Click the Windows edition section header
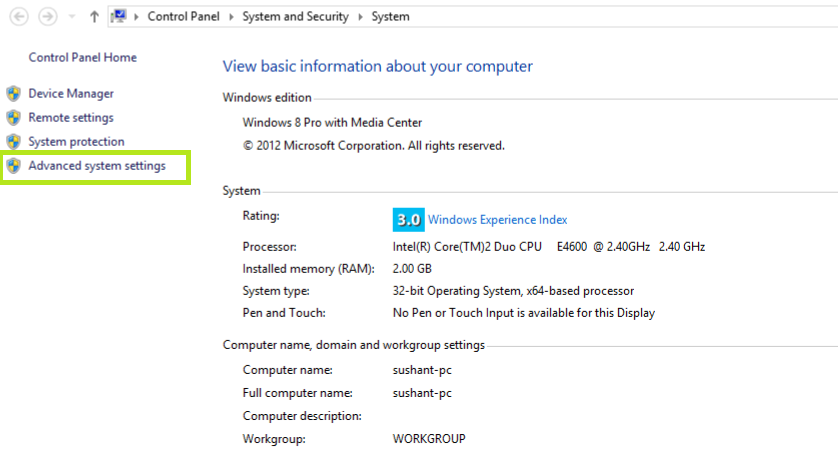Viewport: 838px width, 463px height. (267, 97)
